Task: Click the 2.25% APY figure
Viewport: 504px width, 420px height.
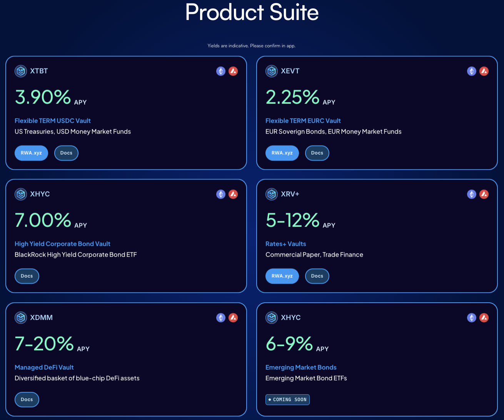Action: [x=300, y=97]
